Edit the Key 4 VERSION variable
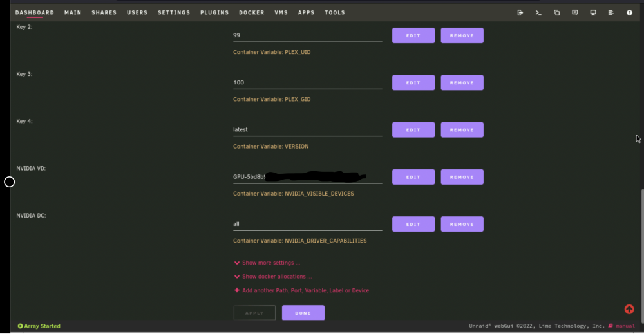 (413, 130)
